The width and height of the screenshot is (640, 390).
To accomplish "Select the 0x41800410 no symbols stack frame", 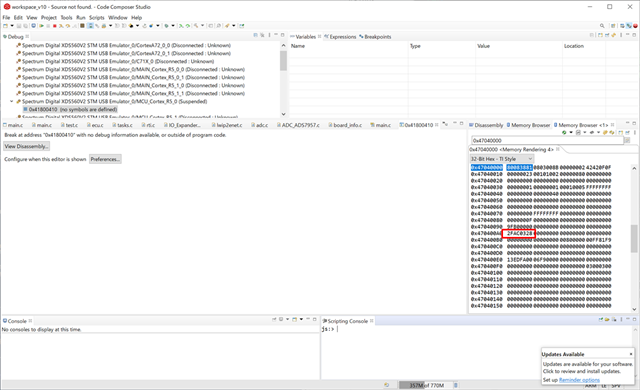I will coord(70,109).
